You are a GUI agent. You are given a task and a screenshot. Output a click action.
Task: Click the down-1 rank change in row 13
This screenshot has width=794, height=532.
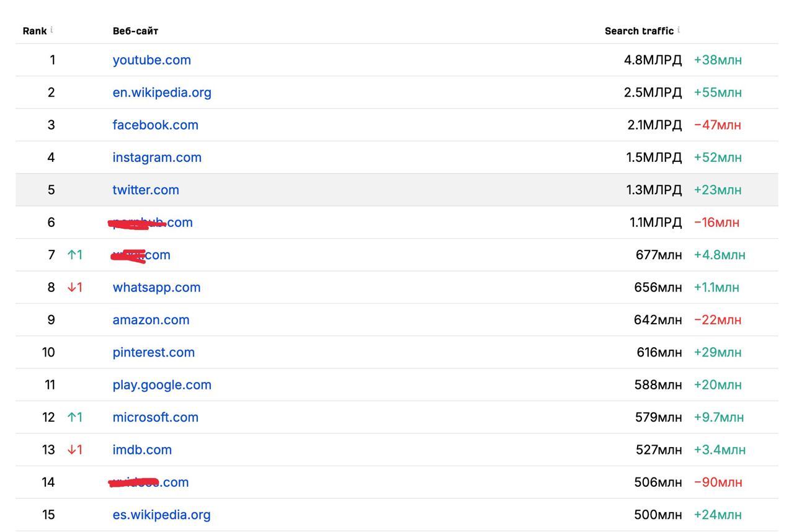click(75, 450)
